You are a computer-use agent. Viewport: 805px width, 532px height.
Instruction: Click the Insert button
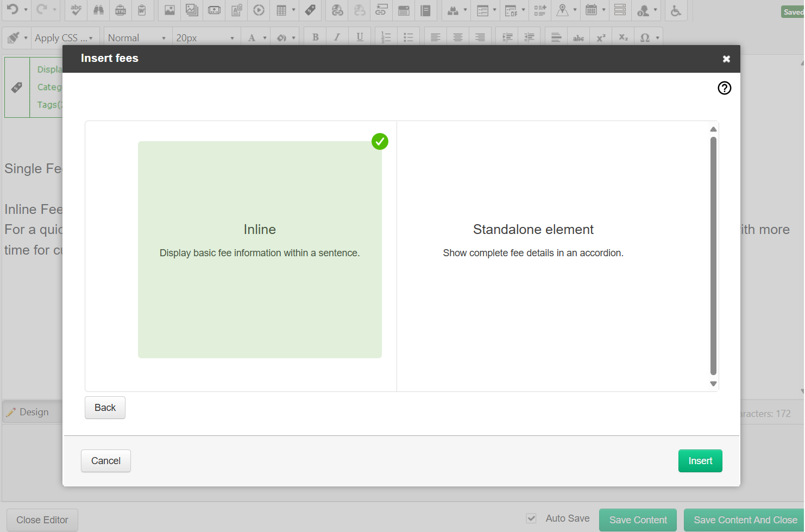(700, 460)
